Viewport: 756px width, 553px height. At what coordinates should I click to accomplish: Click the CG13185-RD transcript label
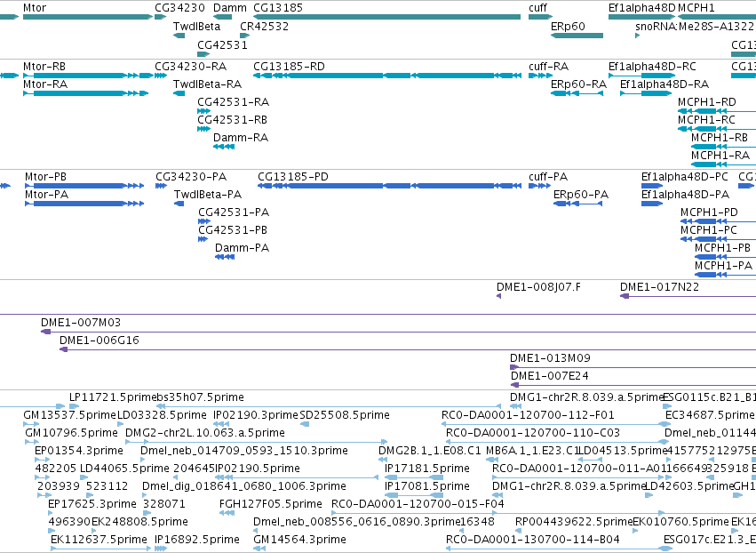(x=289, y=66)
